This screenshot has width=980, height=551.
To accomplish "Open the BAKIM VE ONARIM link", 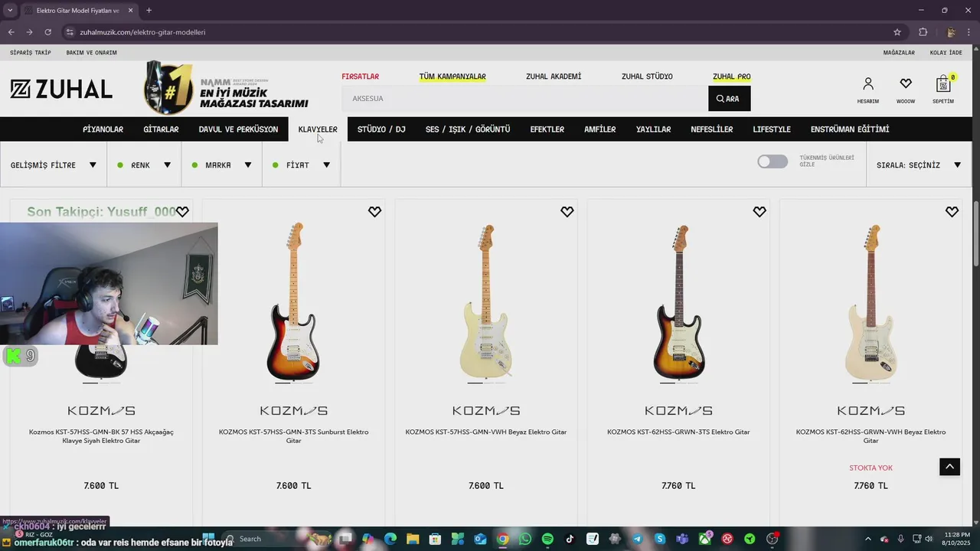I will tap(92, 53).
